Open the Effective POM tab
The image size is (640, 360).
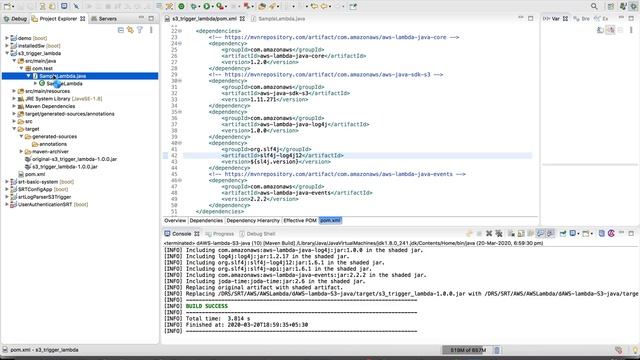tap(300, 220)
